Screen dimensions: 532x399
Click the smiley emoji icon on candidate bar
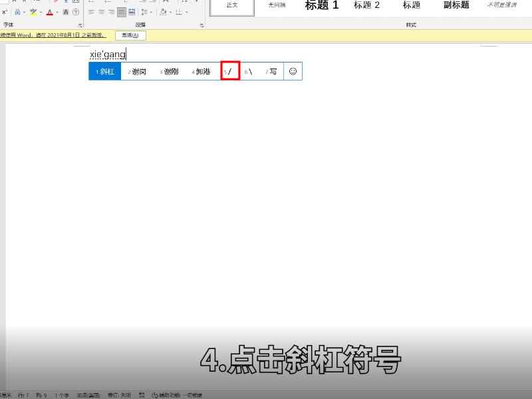coord(293,70)
